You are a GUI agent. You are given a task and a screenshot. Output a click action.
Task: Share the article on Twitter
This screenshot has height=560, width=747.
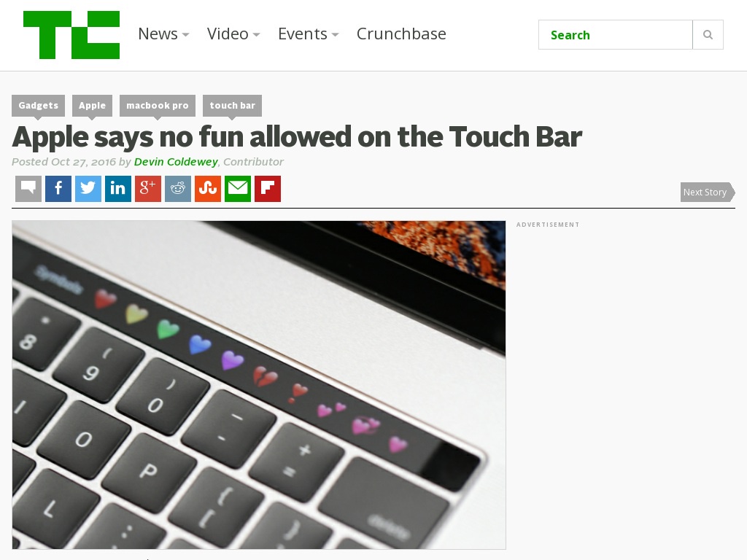[88, 189]
